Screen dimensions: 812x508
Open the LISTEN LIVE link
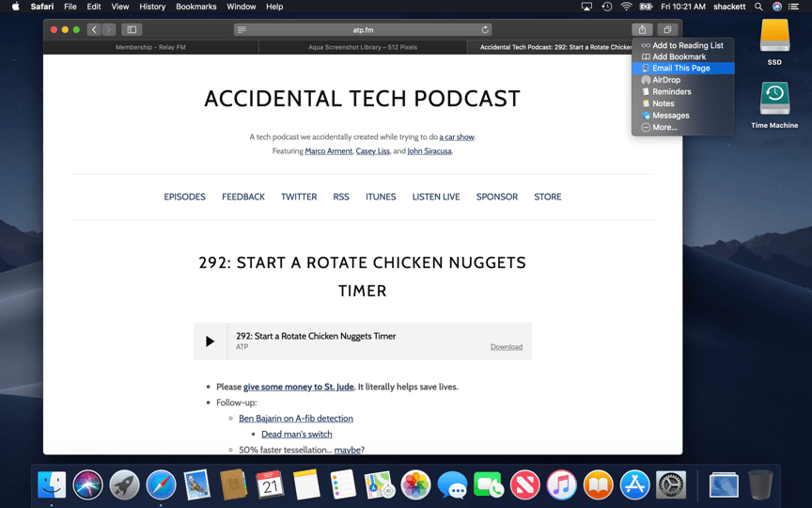(436, 197)
